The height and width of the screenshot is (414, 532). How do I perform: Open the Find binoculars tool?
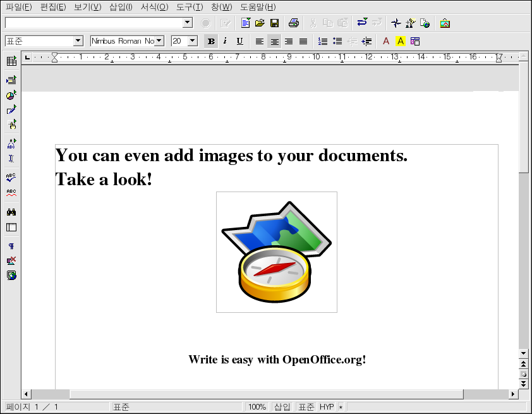coord(11,212)
